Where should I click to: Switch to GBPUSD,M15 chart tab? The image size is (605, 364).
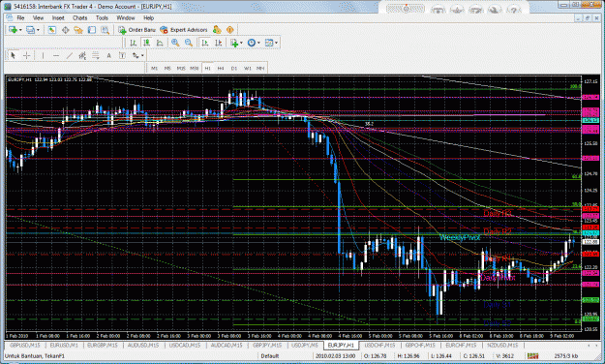pyautogui.click(x=25, y=345)
